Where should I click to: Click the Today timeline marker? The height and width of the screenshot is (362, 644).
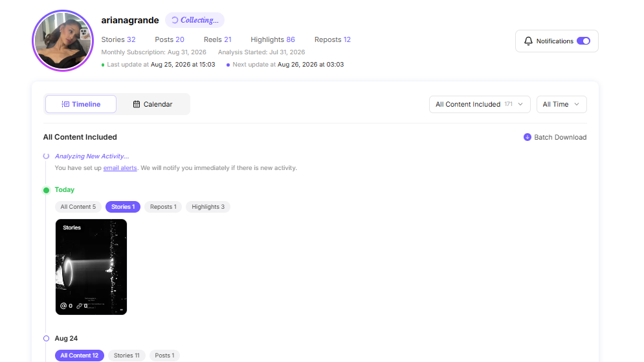coord(47,190)
